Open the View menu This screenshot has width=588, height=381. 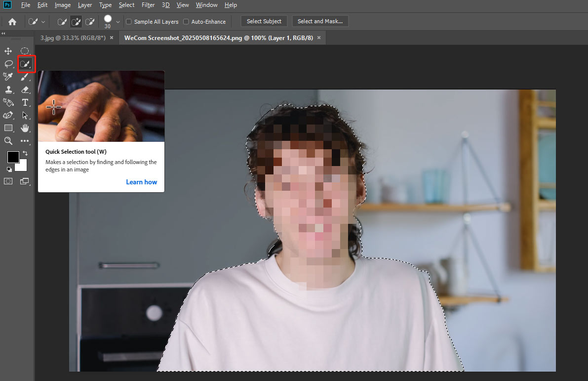click(x=183, y=5)
